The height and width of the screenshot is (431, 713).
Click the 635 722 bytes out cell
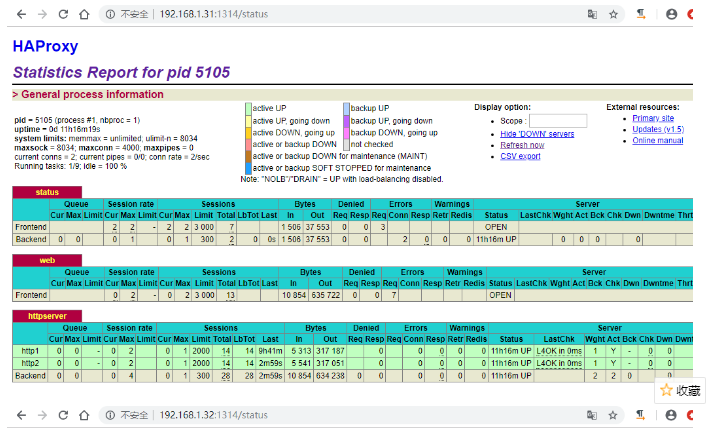tap(325, 295)
